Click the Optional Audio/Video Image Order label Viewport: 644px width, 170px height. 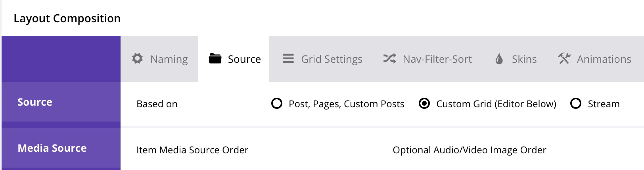(469, 150)
